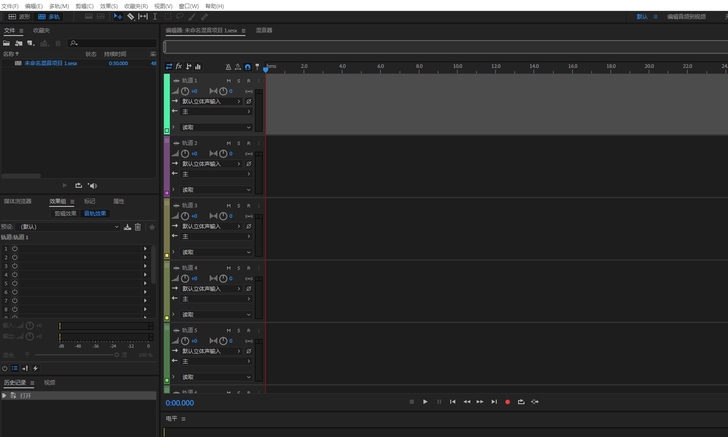Solo track 1 with S button
728x437 pixels.
coord(239,81)
